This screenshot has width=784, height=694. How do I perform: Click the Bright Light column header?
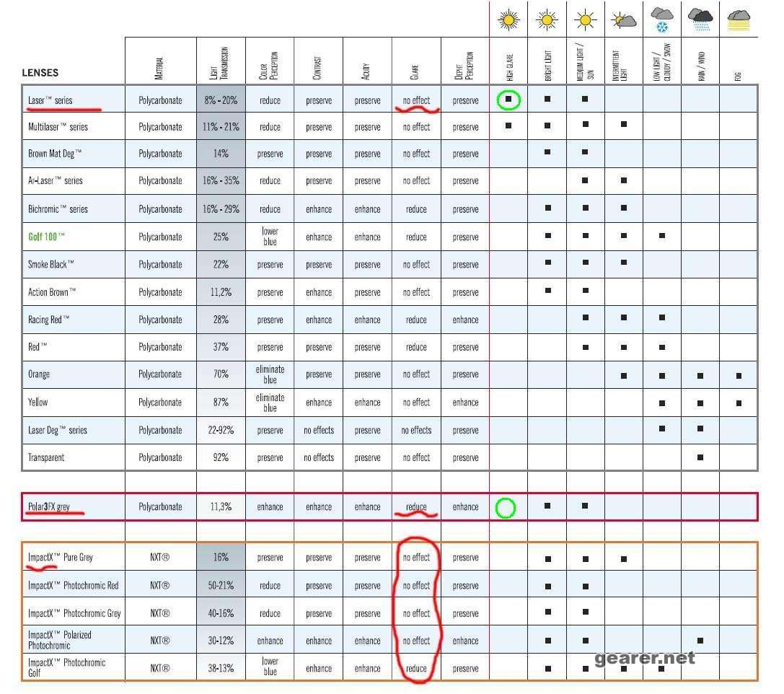[548, 66]
